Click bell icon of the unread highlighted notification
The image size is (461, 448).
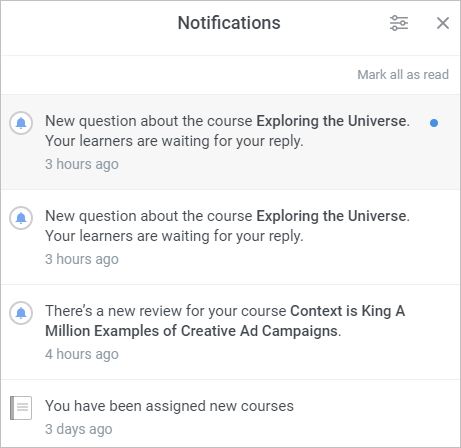point(21,123)
